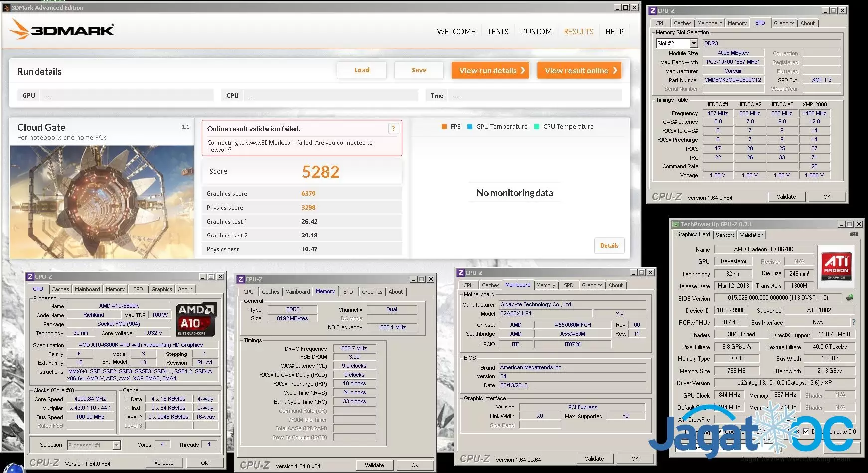Switch to the TESTS tab in 3DMark

[498, 32]
